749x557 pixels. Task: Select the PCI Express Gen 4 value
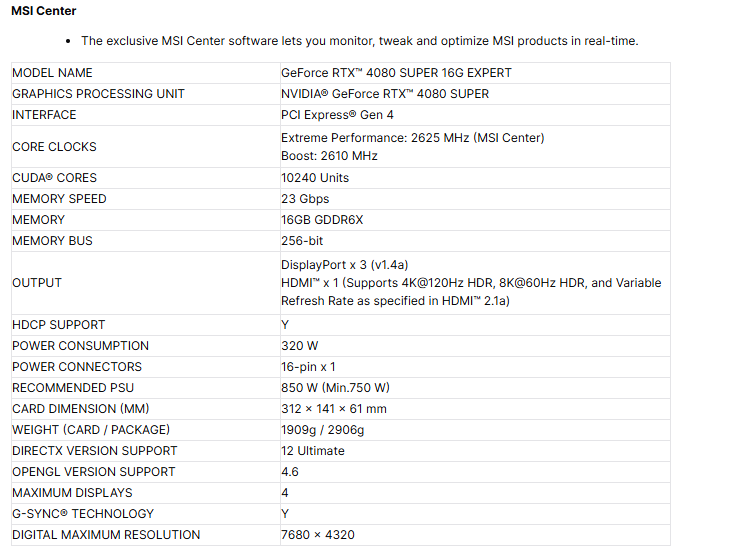click(x=337, y=115)
